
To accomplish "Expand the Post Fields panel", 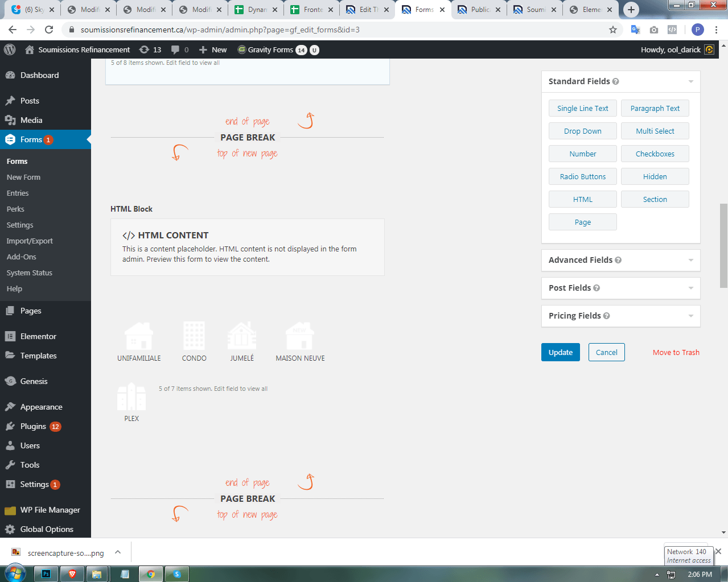I will (690, 288).
